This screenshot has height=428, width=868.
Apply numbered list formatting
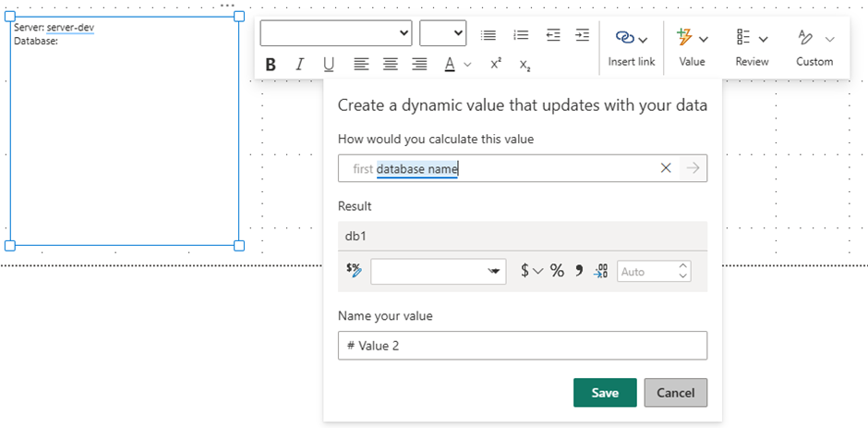pyautogui.click(x=521, y=35)
